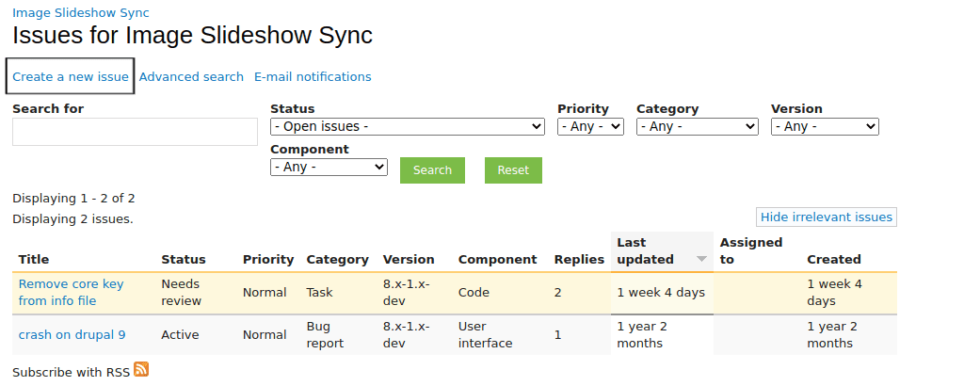Open the Image Slideshow Sync breadcrumb link
This screenshot has width=980, height=386.
tap(80, 13)
